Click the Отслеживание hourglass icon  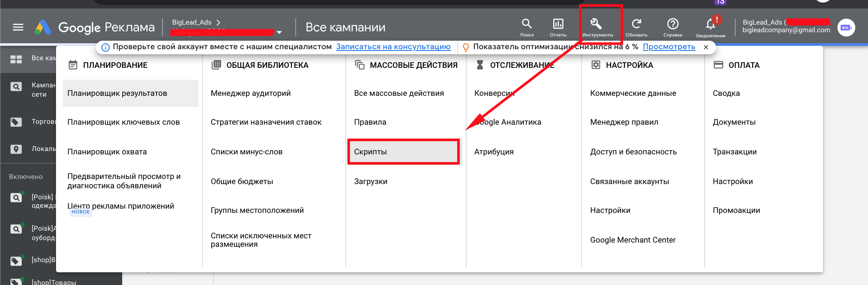pos(480,65)
